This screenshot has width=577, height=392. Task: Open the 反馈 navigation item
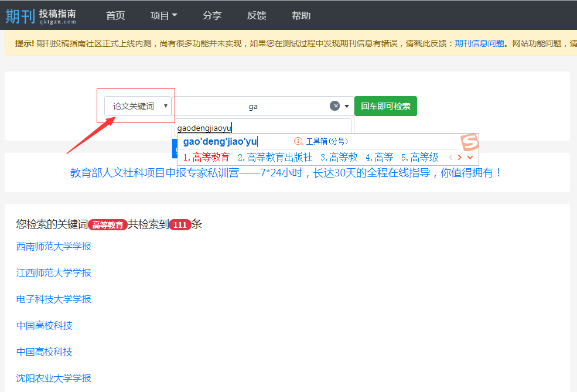click(257, 15)
